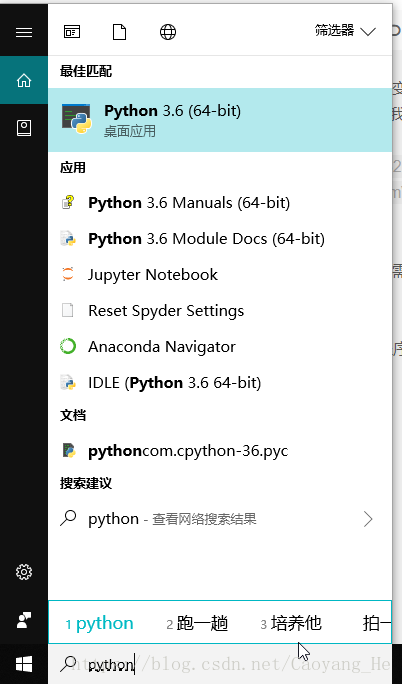Click the pythoncom .pyc file icon
The width and height of the screenshot is (402, 684).
click(68, 450)
